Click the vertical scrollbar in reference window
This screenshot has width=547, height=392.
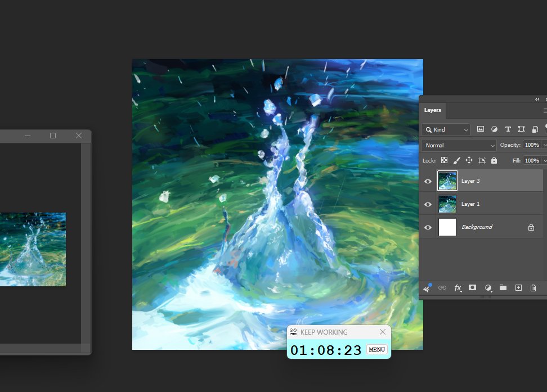pos(86,244)
